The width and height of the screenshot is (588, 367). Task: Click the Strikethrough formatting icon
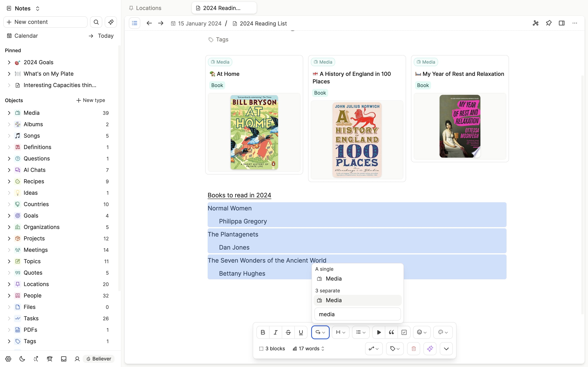coord(288,332)
